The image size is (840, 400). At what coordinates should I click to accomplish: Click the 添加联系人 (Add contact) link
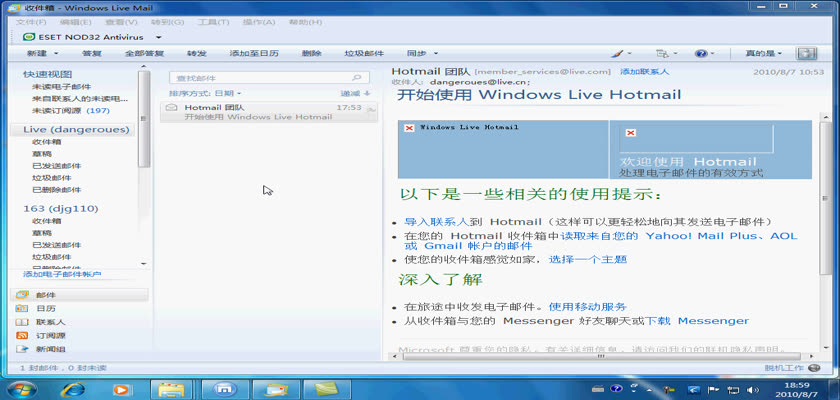(x=644, y=72)
